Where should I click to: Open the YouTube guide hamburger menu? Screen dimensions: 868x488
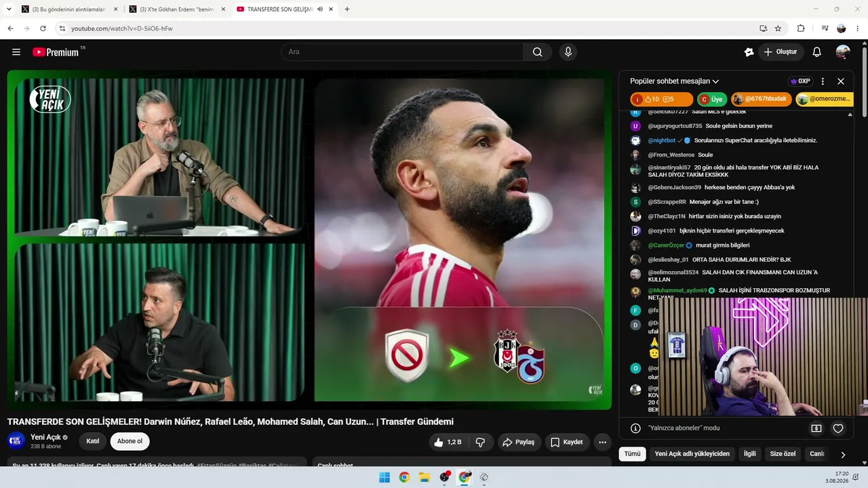click(x=16, y=52)
